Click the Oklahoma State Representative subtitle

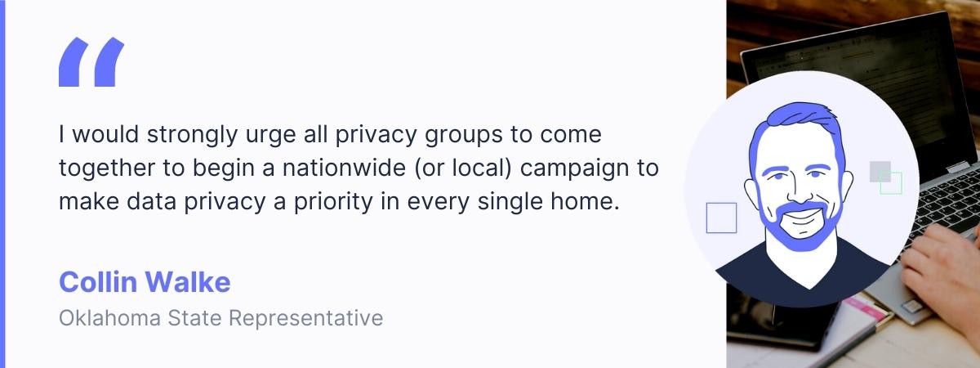pos(220,318)
